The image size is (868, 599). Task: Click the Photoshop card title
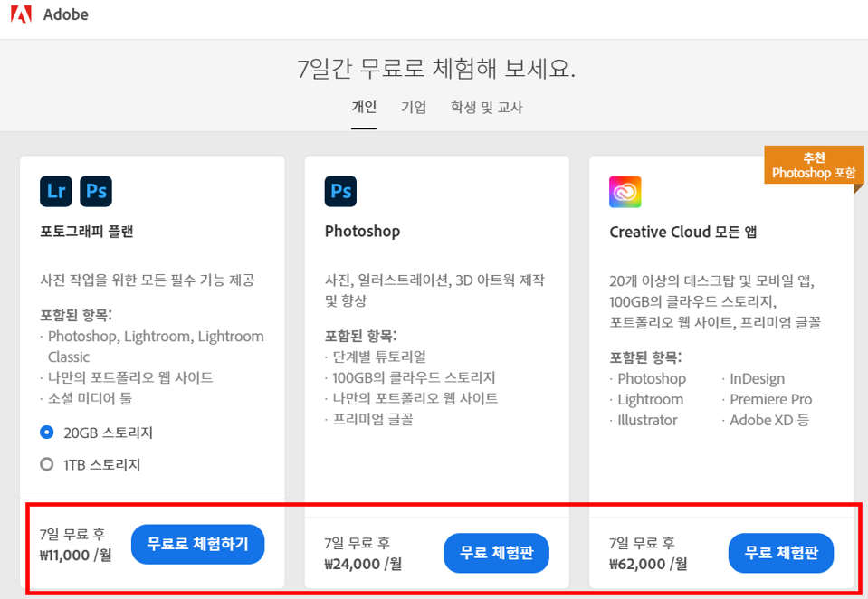pos(363,231)
